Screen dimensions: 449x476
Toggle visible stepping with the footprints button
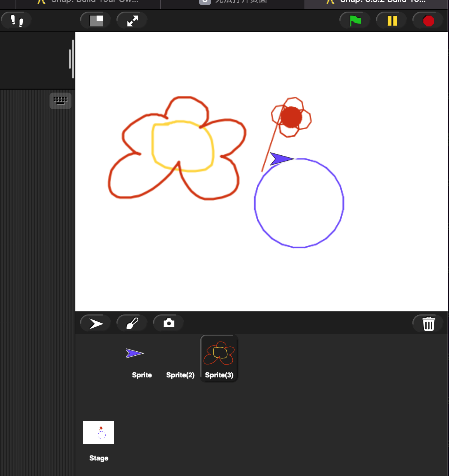(16, 20)
